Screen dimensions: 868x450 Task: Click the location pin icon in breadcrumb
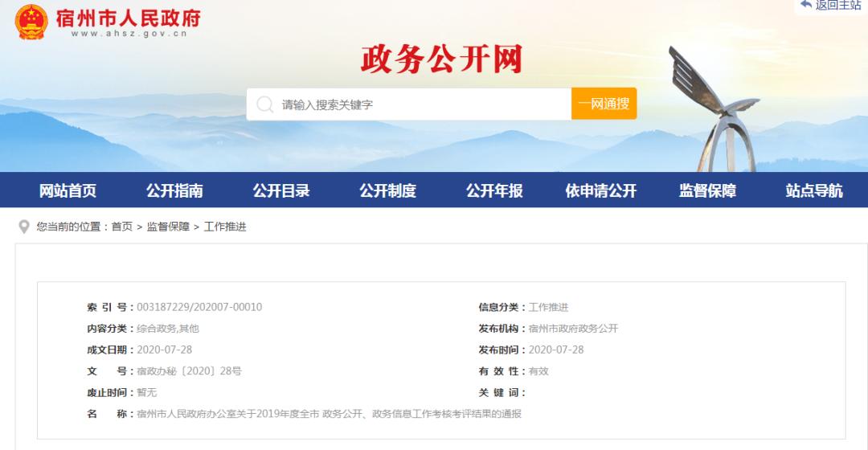pyautogui.click(x=24, y=227)
